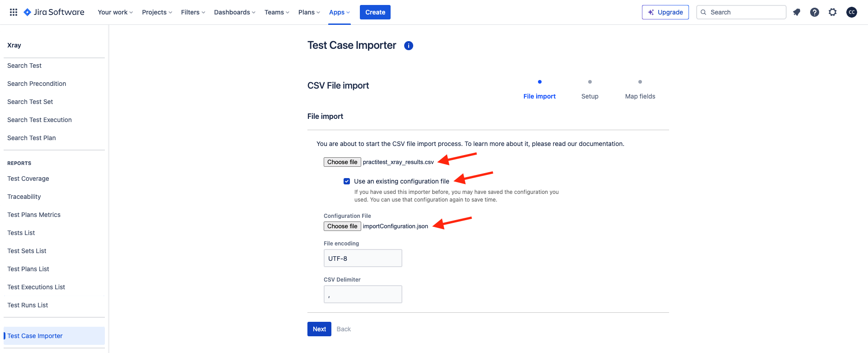Click the info icon beside Test Case Importer
The height and width of the screenshot is (353, 868).
[409, 46]
